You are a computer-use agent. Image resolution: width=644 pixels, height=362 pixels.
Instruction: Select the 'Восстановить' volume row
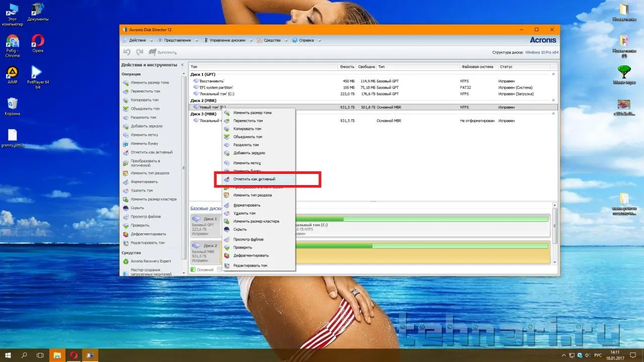(373, 81)
